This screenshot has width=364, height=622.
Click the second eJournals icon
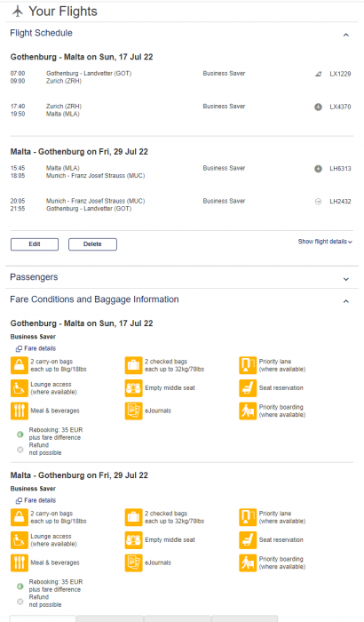[x=134, y=562]
